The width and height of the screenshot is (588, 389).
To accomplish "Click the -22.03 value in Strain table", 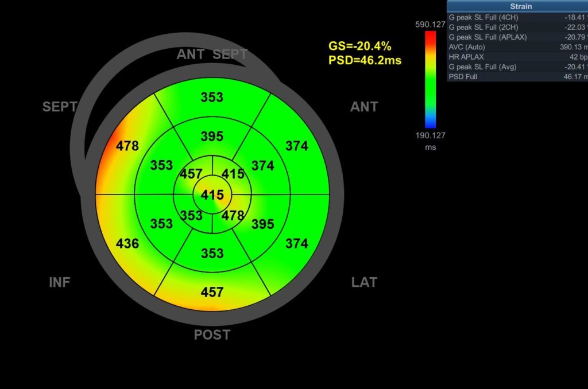I will [x=575, y=27].
